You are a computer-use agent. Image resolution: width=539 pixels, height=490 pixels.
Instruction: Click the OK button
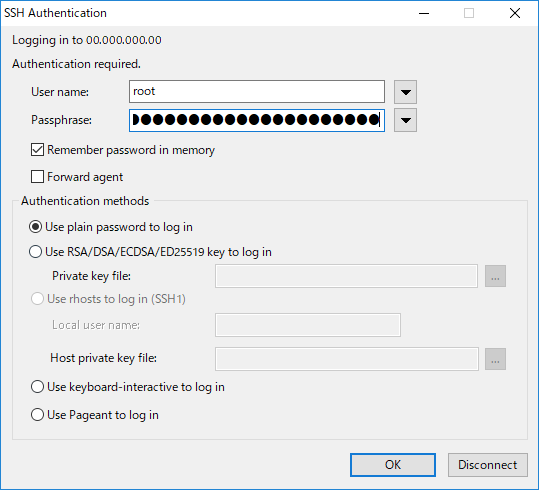tap(393, 465)
